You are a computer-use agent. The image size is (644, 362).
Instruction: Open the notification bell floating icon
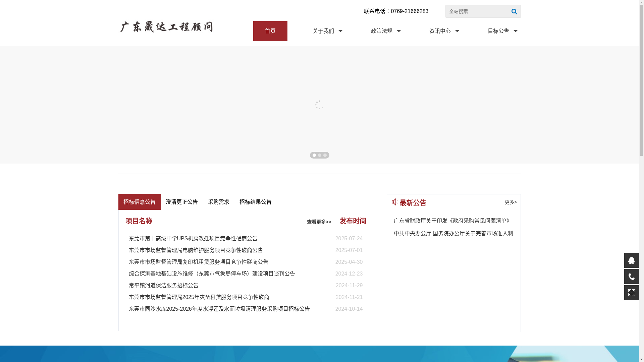point(632,260)
